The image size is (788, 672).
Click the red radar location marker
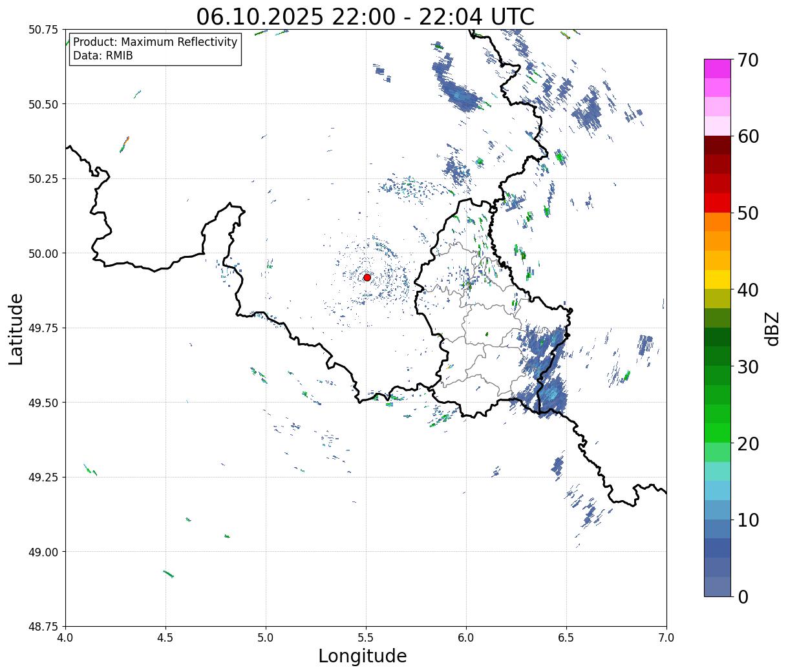(367, 277)
